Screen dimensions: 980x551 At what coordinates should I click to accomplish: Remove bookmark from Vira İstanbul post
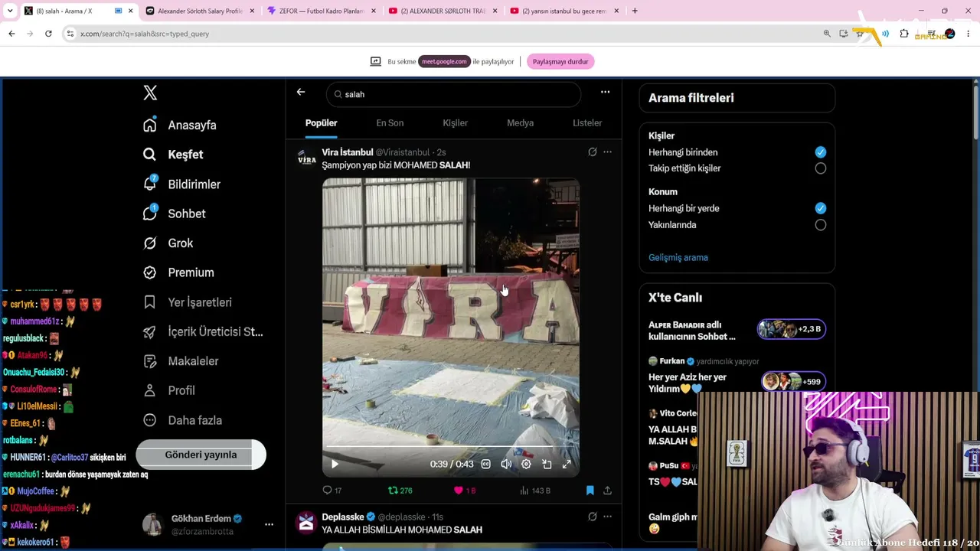coord(590,490)
